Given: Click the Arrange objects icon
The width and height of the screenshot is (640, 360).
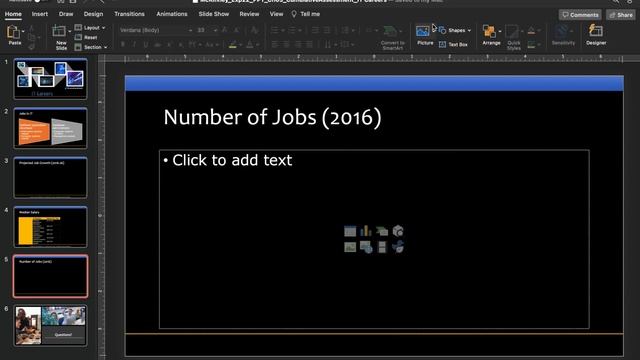Looking at the screenshot, I should tap(489, 31).
